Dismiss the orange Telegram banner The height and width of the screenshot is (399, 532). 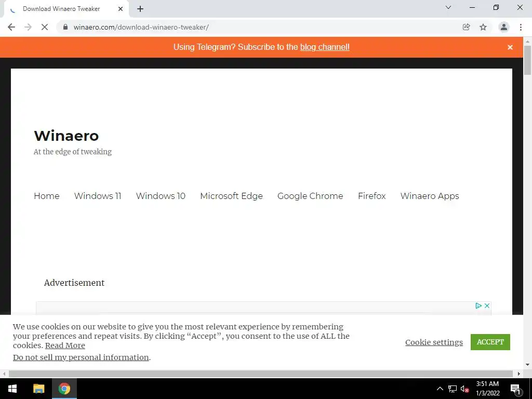point(510,47)
